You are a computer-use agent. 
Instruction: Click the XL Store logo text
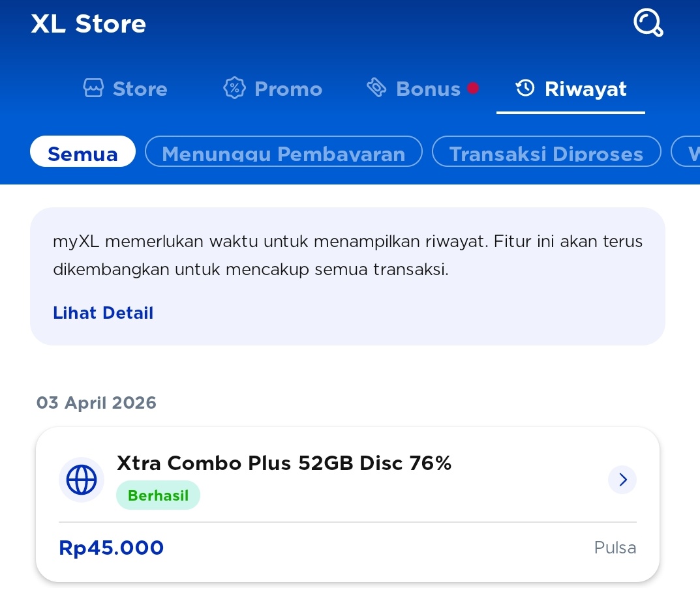pos(88,23)
